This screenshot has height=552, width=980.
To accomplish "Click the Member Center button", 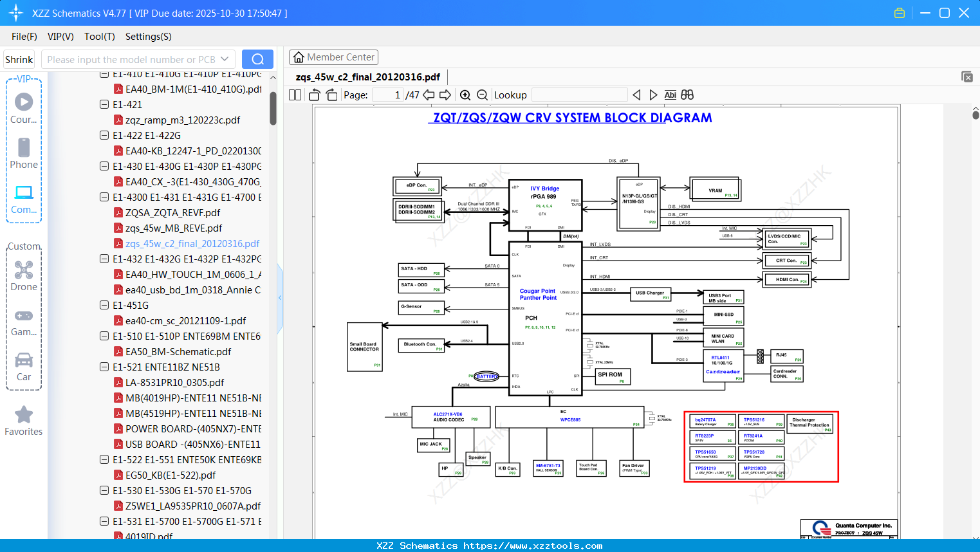I will pos(333,57).
